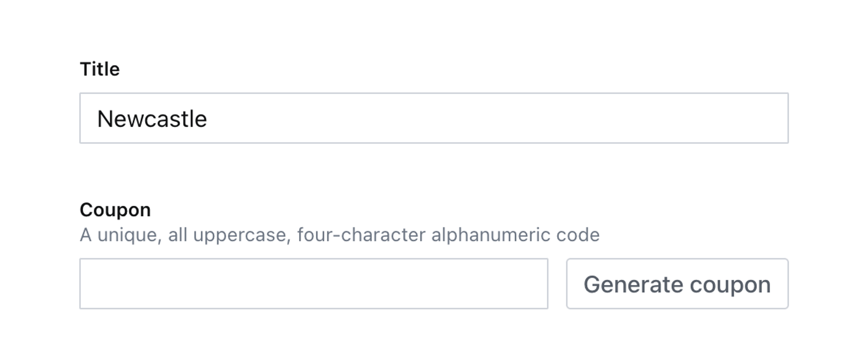Image resolution: width=868 pixels, height=359 pixels.
Task: Place cursor in the Newcastle text
Action: click(152, 119)
